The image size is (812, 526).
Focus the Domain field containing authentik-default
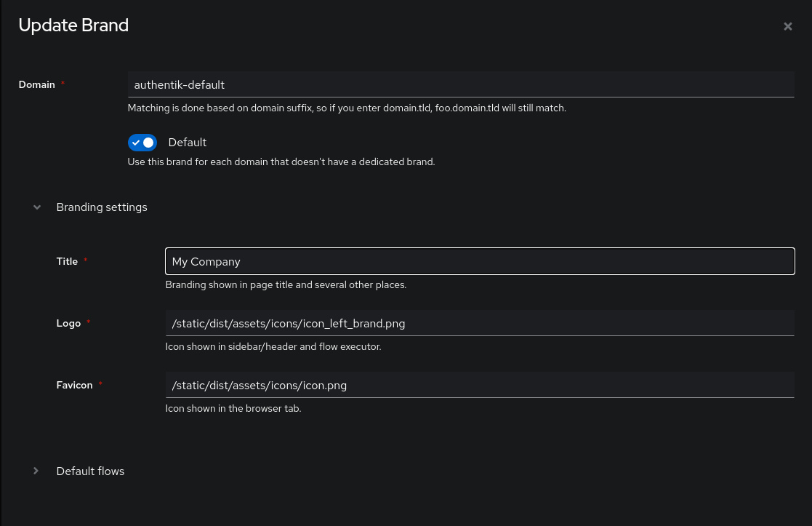coord(460,84)
